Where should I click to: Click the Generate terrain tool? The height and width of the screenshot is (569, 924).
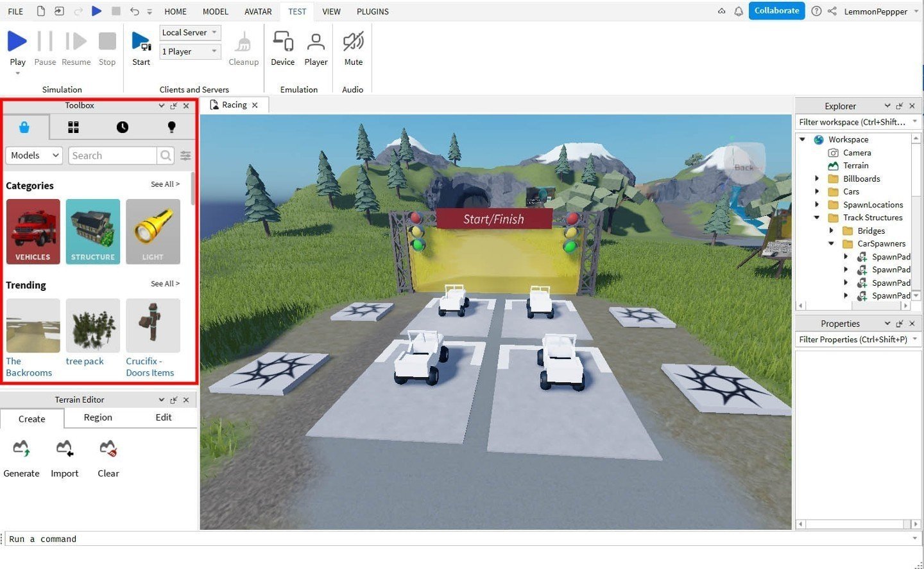coord(21,459)
